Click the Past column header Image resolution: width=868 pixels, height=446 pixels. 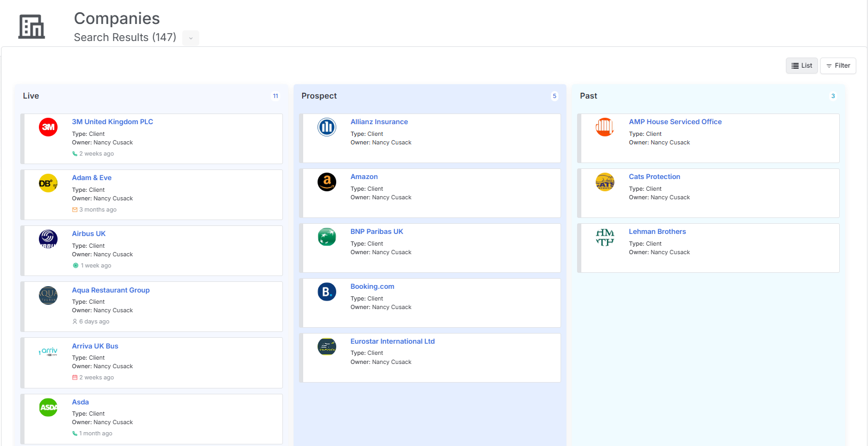click(588, 96)
